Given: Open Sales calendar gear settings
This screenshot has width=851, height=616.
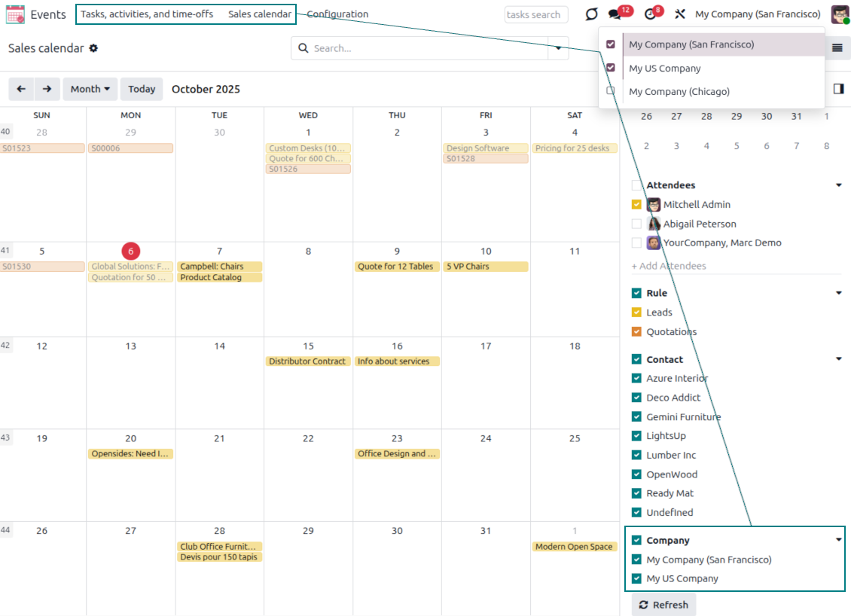Looking at the screenshot, I should [93, 48].
